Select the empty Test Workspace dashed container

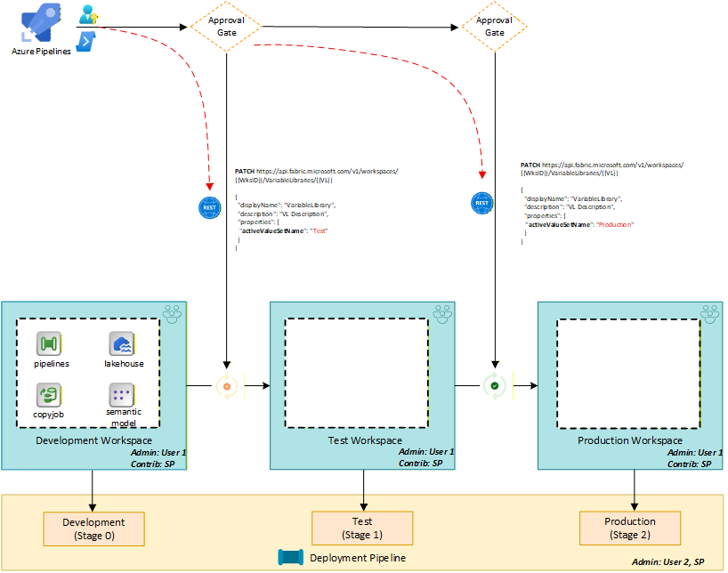point(360,374)
